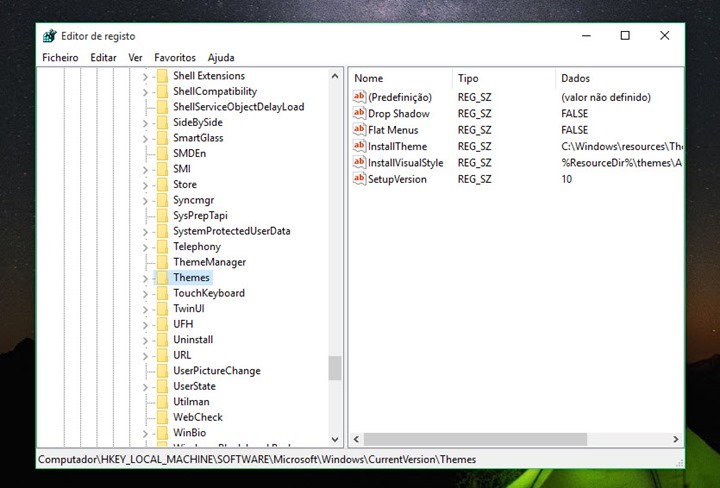Select the Utilman key
Image resolution: width=720 pixels, height=488 pixels.
tap(191, 402)
